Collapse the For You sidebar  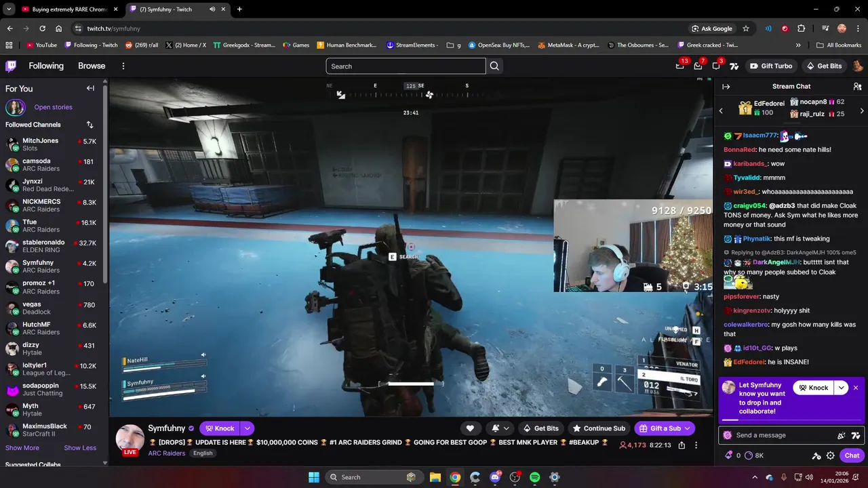click(90, 88)
